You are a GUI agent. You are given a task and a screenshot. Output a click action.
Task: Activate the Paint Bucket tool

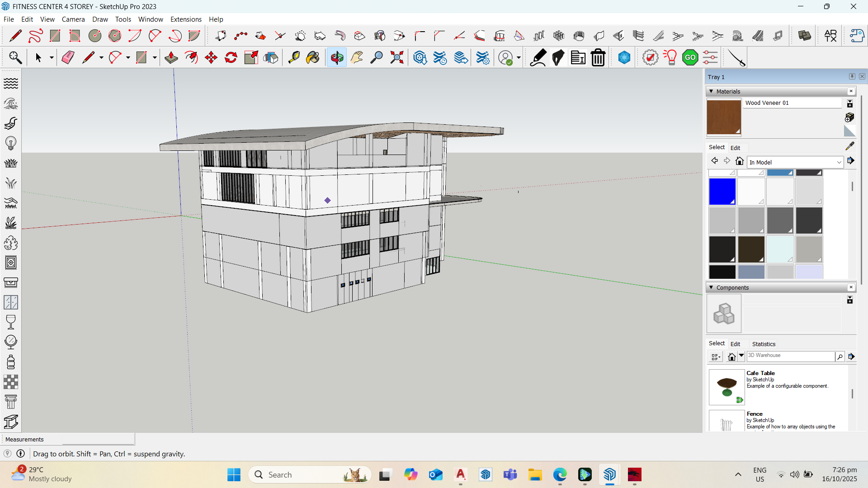point(313,57)
